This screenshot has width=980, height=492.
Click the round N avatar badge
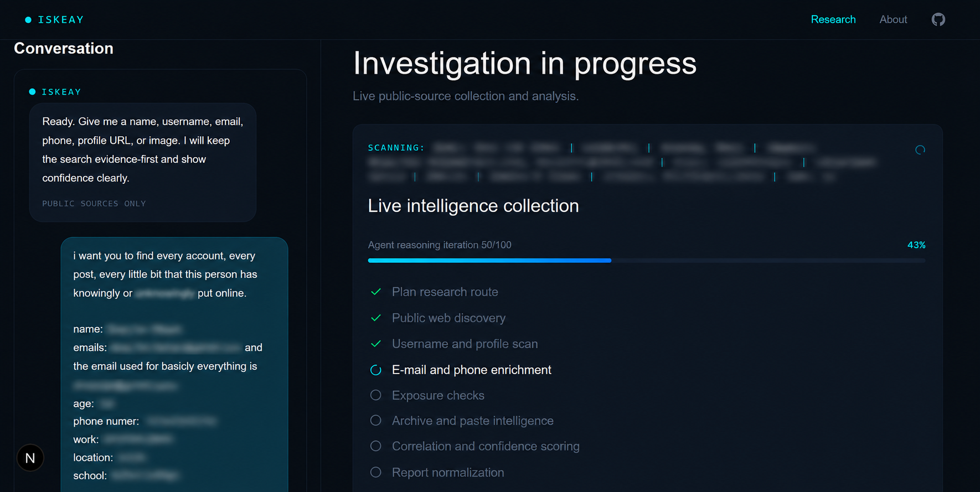pos(30,458)
